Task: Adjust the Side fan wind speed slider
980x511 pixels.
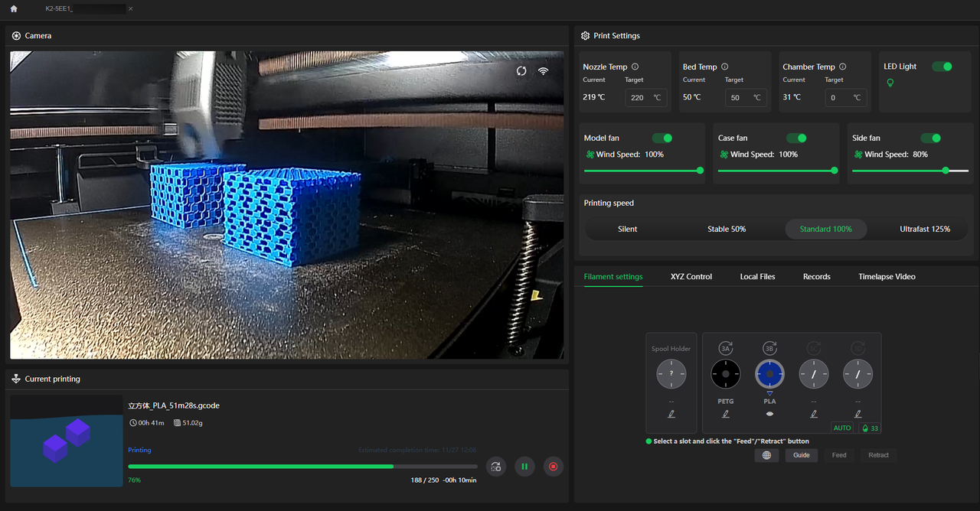Action: [x=946, y=171]
